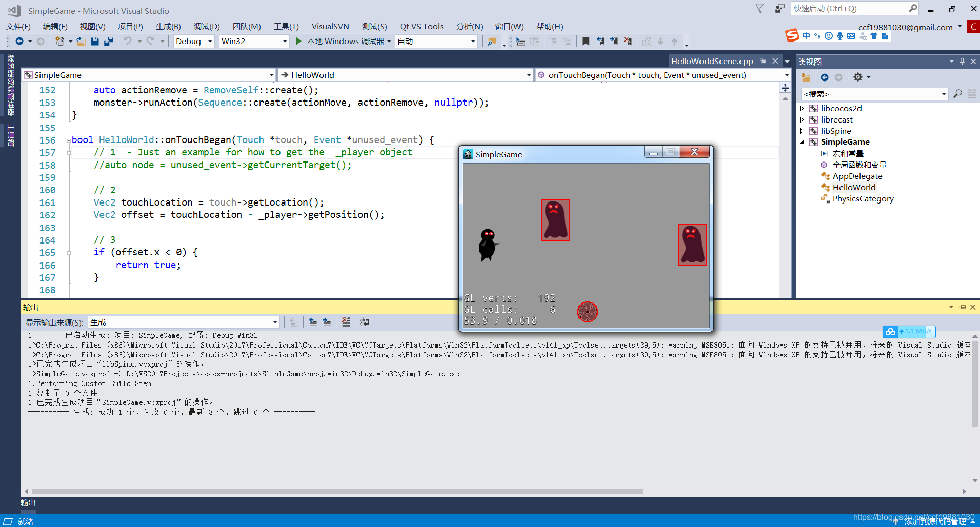Screen dimensions: 980x527
Task: Select PhysicsCategory in Class View
Action: click(863, 198)
